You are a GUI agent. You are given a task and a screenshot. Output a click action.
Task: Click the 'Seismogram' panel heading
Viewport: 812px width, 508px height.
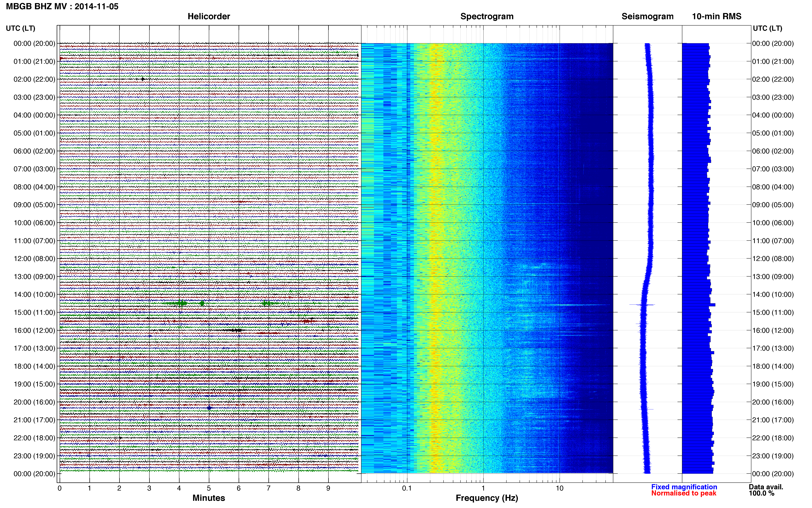coord(648,16)
